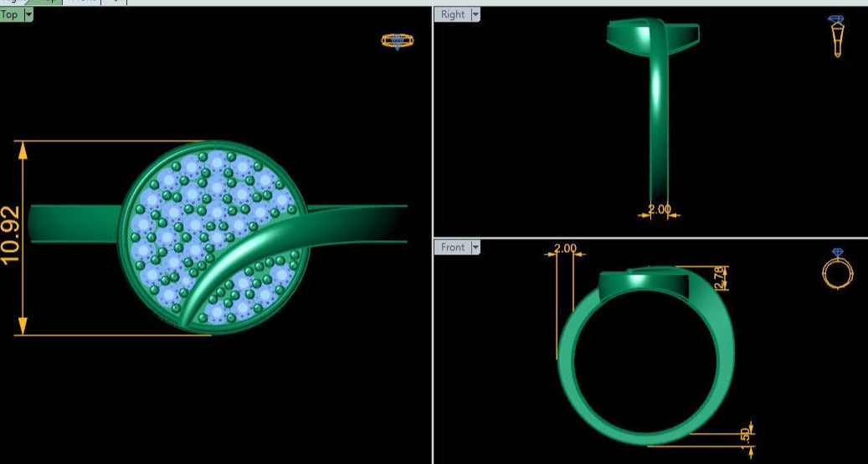Click the Top viewport title label
The height and width of the screenshot is (464, 868).
(x=9, y=14)
